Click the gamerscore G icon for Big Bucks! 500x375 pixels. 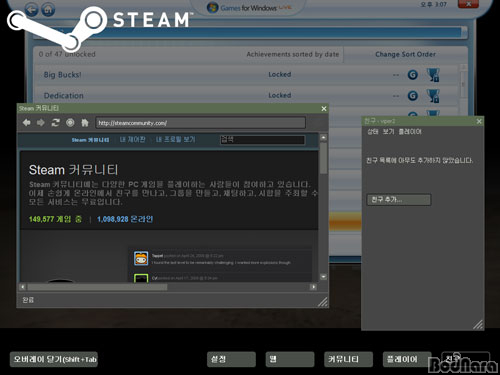(413, 75)
